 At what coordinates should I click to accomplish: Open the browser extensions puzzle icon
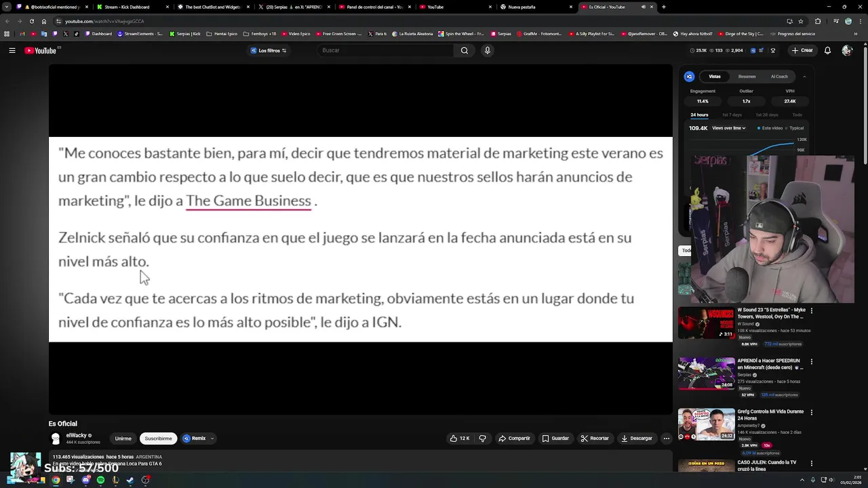coord(818,21)
